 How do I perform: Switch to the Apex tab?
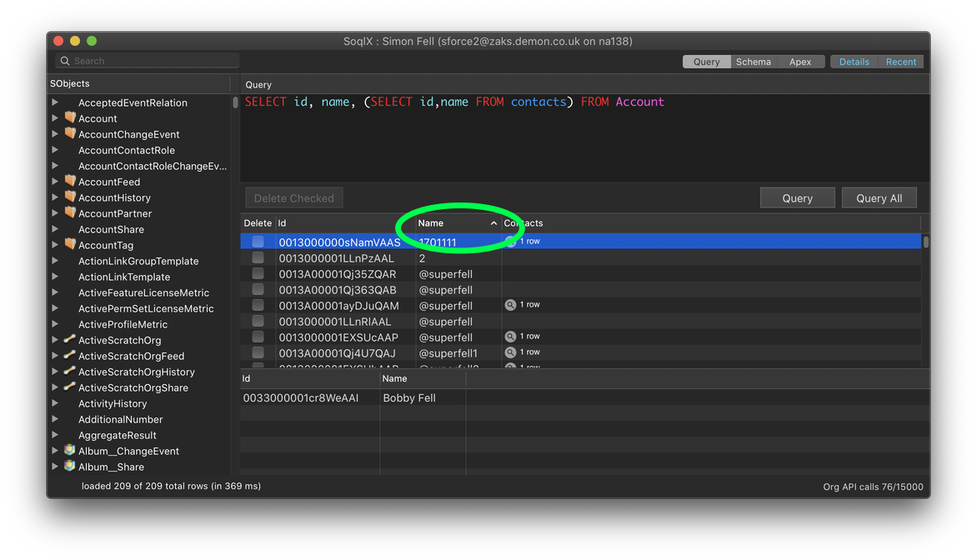(x=800, y=62)
